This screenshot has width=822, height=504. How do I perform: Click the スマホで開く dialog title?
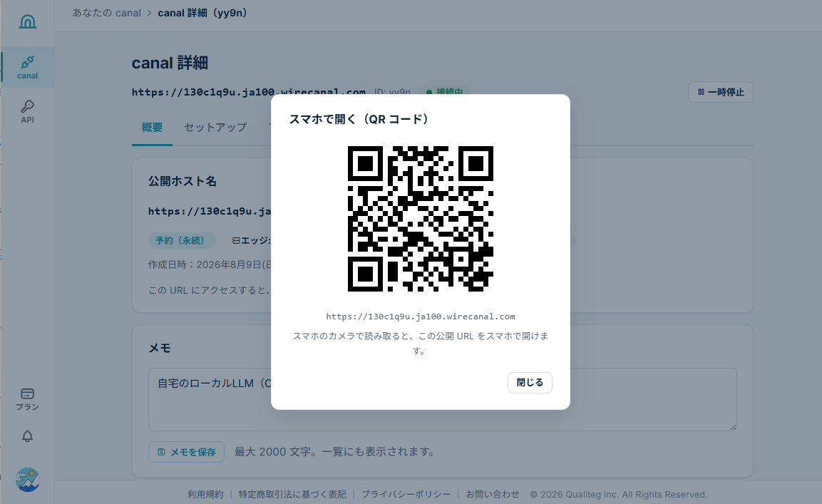pos(359,119)
